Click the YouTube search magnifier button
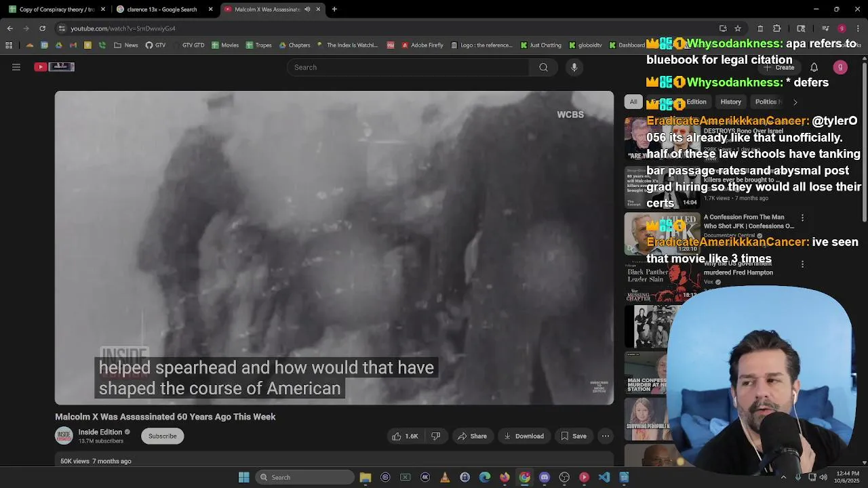868x488 pixels. pyautogui.click(x=543, y=67)
